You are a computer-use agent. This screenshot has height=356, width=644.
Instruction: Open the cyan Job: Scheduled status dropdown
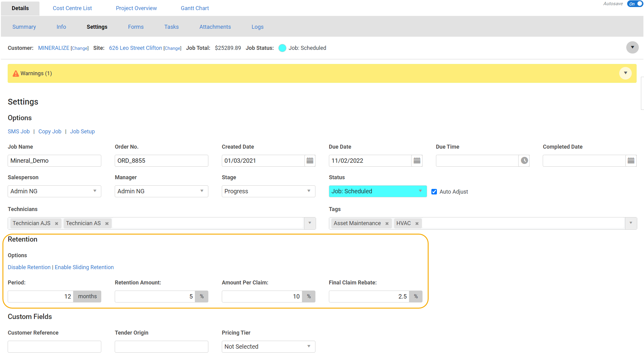coord(378,191)
